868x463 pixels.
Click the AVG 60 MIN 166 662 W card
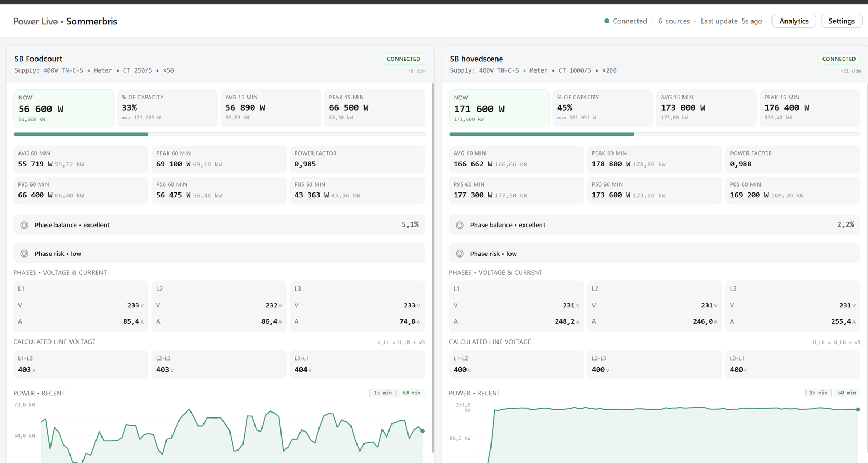click(x=516, y=159)
